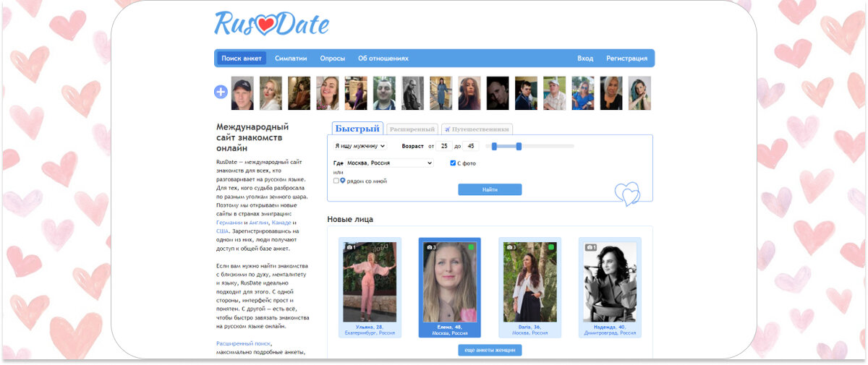Click camera photo-count icon on Надежда's card
This screenshot has height=365, width=868.
click(x=590, y=247)
